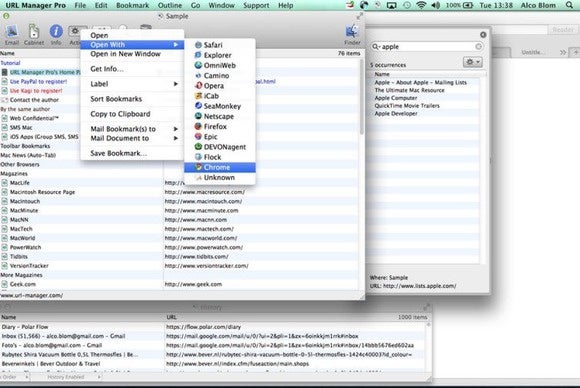Image resolution: width=580 pixels, height=388 pixels.
Task: Open the bookmark in DEVONagent
Action: (220, 147)
